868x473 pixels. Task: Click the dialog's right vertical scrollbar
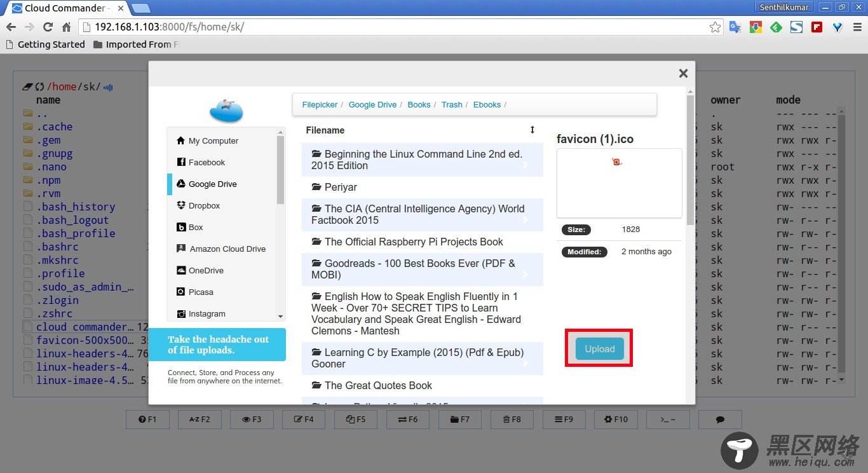(690, 159)
